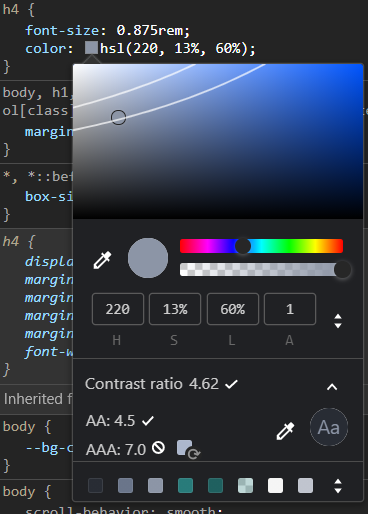
Task: Click the italic h4 user-agent selector
Action: pos(11,241)
